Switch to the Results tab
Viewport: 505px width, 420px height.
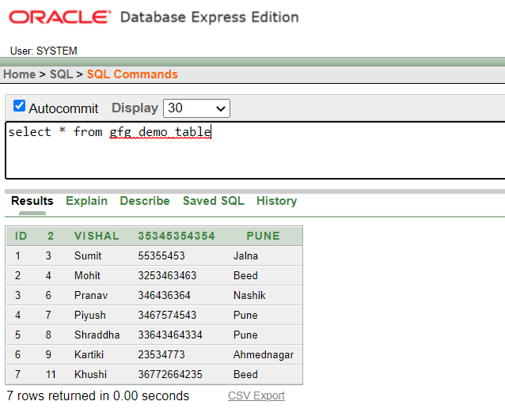pos(32,201)
